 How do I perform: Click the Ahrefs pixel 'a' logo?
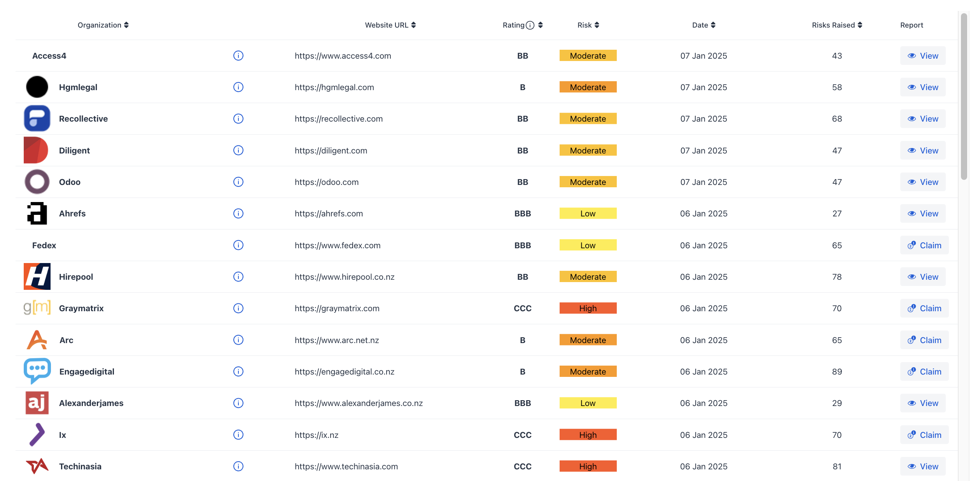click(x=37, y=213)
